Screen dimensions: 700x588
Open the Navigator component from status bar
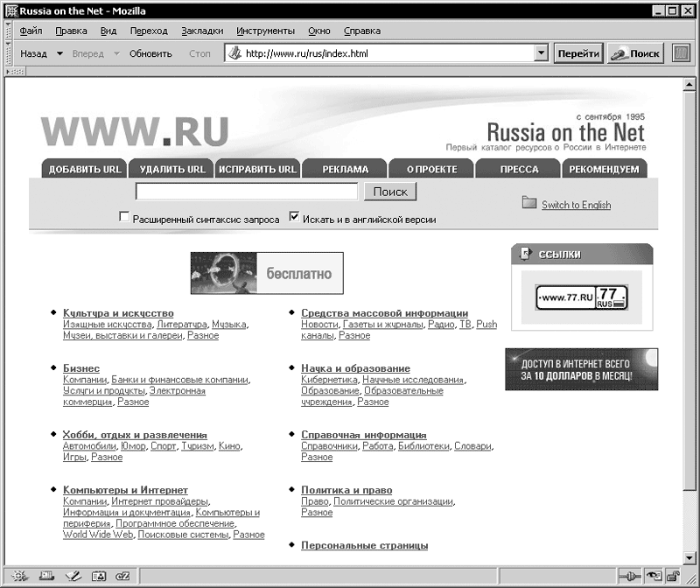coord(19,576)
